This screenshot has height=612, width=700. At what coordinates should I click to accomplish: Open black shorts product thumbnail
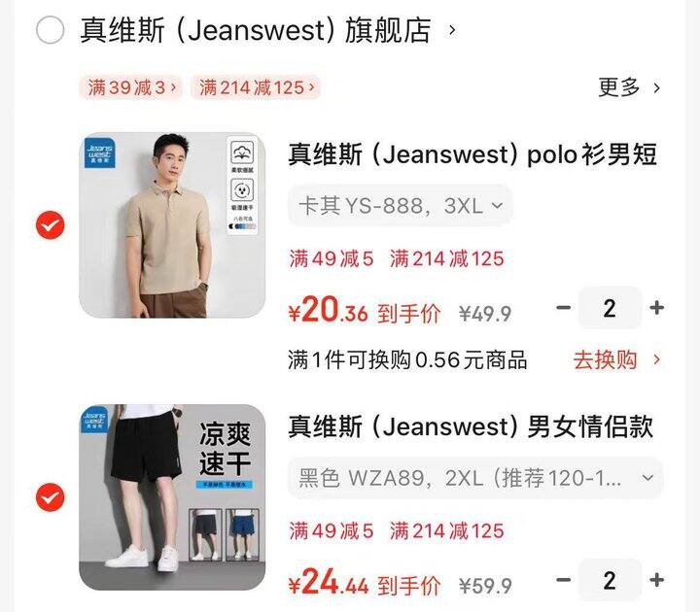coord(172,497)
